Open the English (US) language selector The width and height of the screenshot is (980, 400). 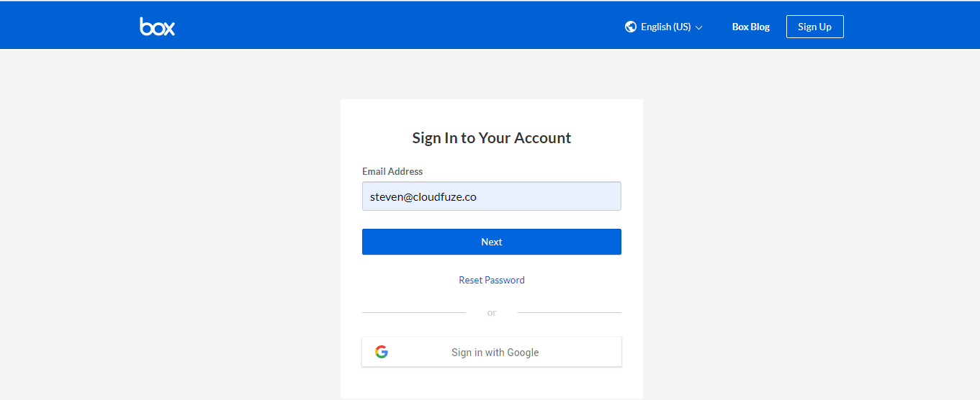(664, 27)
